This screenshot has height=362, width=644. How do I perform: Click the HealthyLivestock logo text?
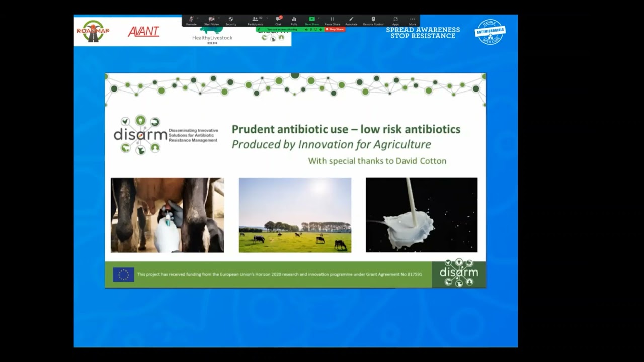[x=212, y=38]
